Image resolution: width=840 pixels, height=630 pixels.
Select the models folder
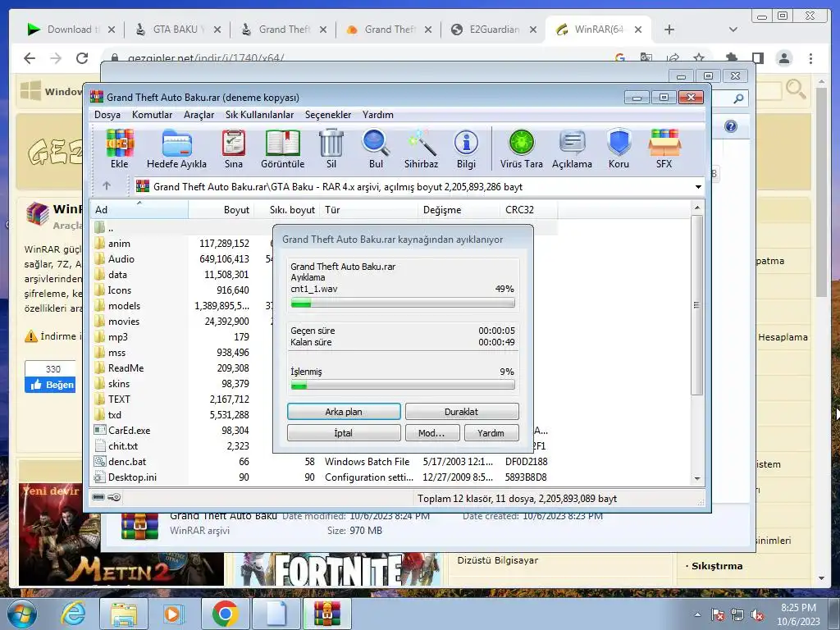click(124, 305)
